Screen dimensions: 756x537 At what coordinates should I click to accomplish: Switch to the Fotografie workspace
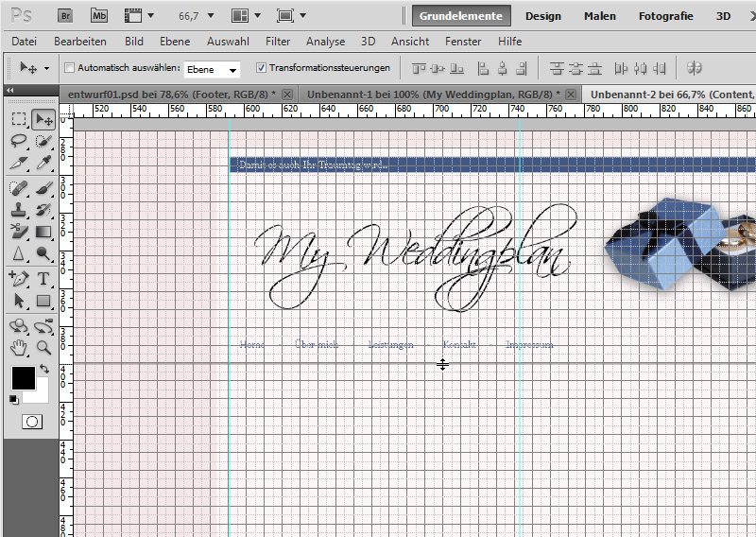[x=665, y=16]
